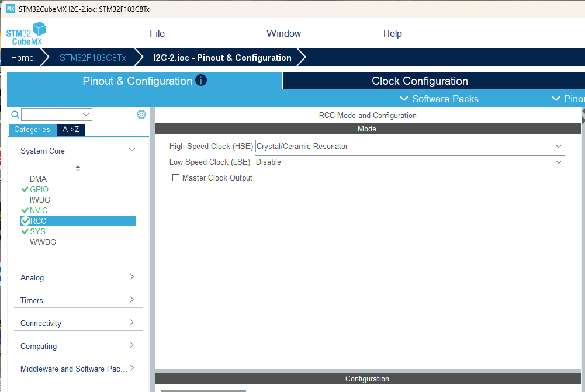Click the search magnifier icon in sidebar

[15, 115]
